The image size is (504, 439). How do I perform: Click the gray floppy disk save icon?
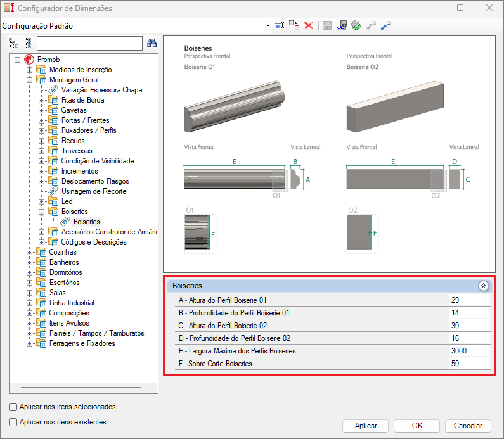[x=327, y=25]
